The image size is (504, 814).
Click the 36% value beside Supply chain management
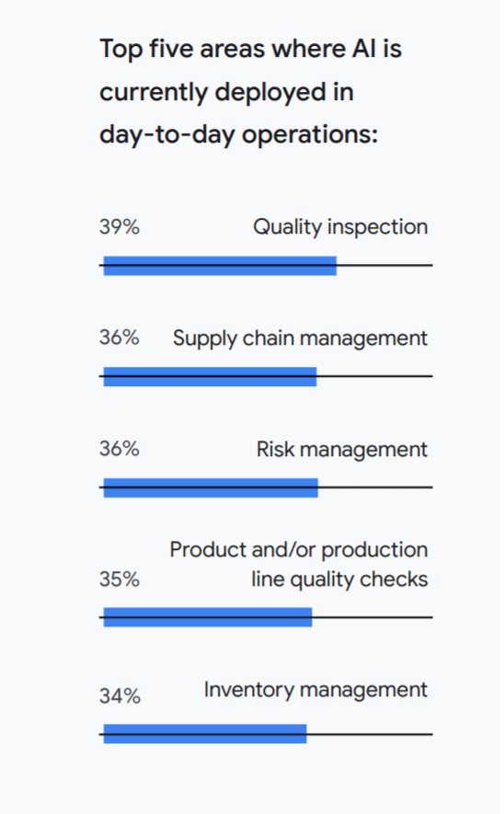coord(120,338)
